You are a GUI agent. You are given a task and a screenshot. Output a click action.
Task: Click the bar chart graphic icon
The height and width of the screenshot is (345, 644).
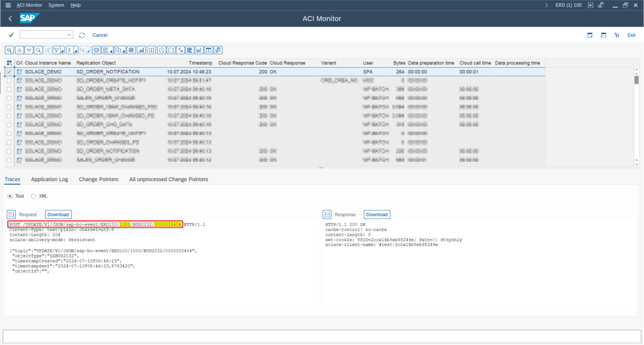tap(141, 50)
